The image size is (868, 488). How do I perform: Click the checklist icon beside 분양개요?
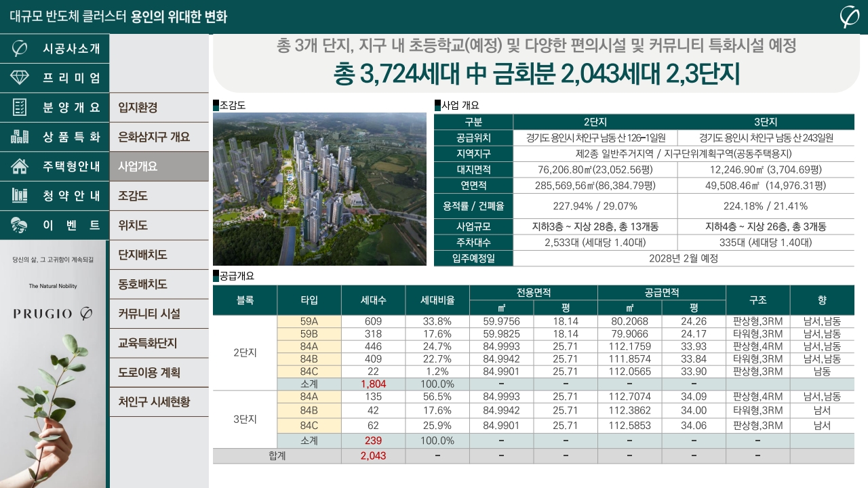pos(20,107)
